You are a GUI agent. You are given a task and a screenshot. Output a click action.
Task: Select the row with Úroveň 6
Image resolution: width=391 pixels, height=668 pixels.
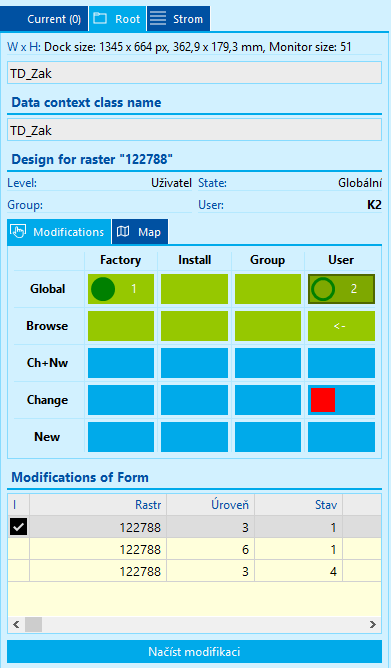tap(194, 550)
